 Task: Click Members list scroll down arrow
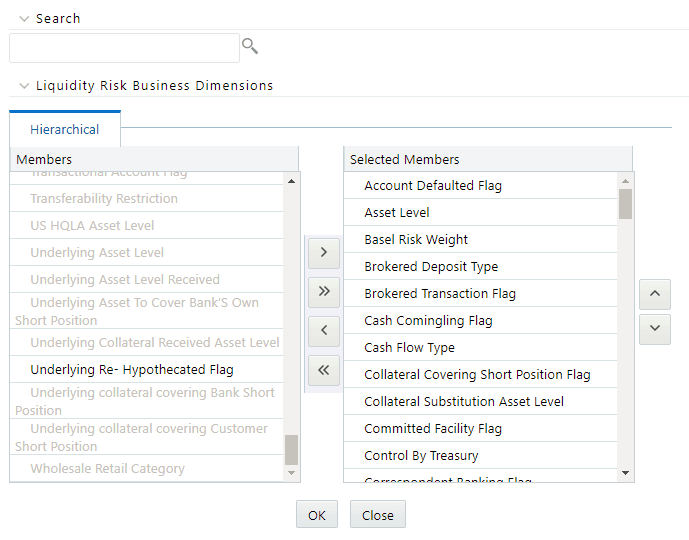[x=291, y=473]
